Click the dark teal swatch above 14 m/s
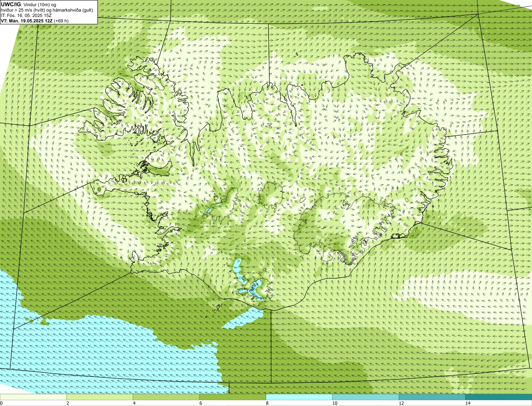The height and width of the screenshot is (406, 532). pyautogui.click(x=499, y=397)
